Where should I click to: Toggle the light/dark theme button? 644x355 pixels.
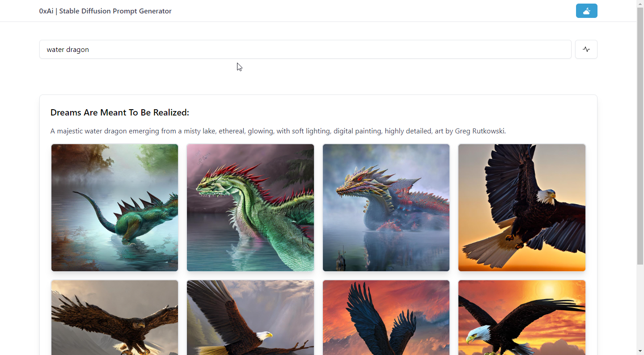coord(586,11)
